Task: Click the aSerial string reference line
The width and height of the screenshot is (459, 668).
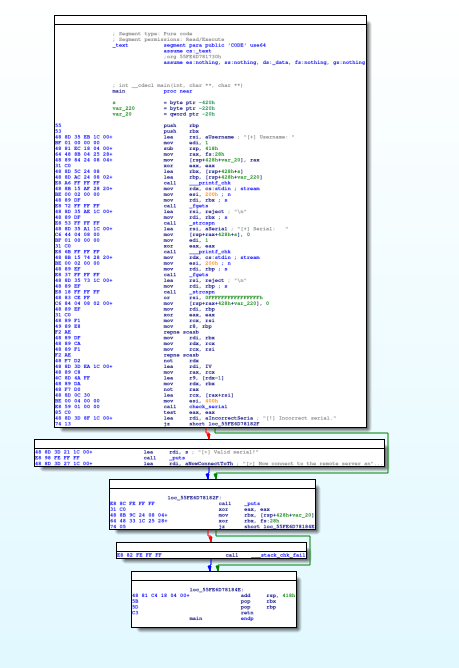Action: 226,229
